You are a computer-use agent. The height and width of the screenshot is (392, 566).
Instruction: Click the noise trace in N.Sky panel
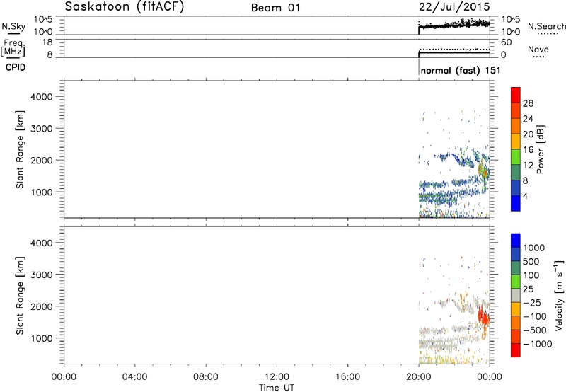(x=454, y=25)
